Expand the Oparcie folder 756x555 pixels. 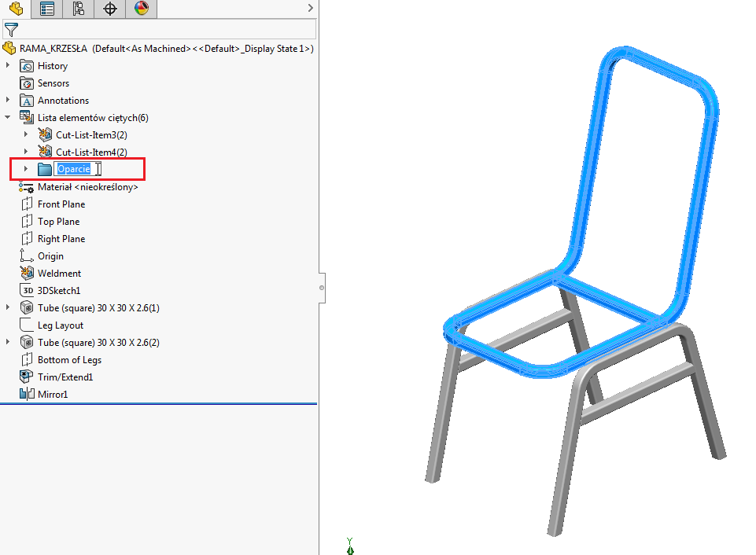click(x=26, y=169)
